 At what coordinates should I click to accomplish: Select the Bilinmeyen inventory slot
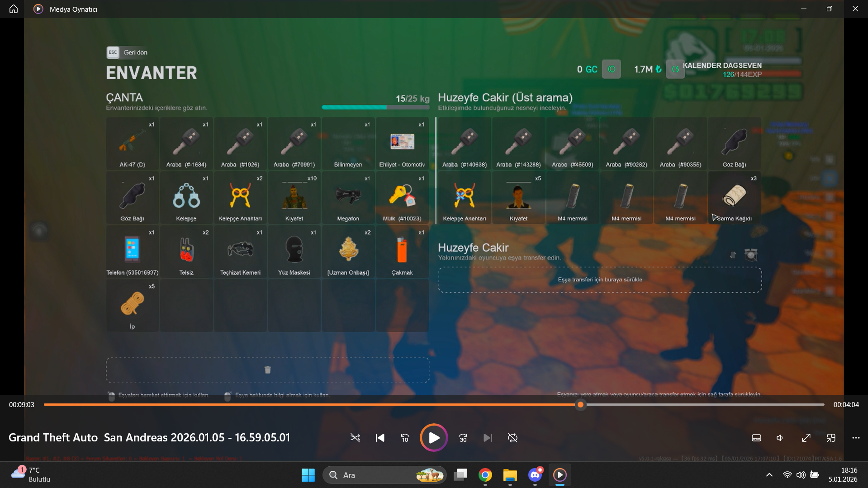[348, 144]
